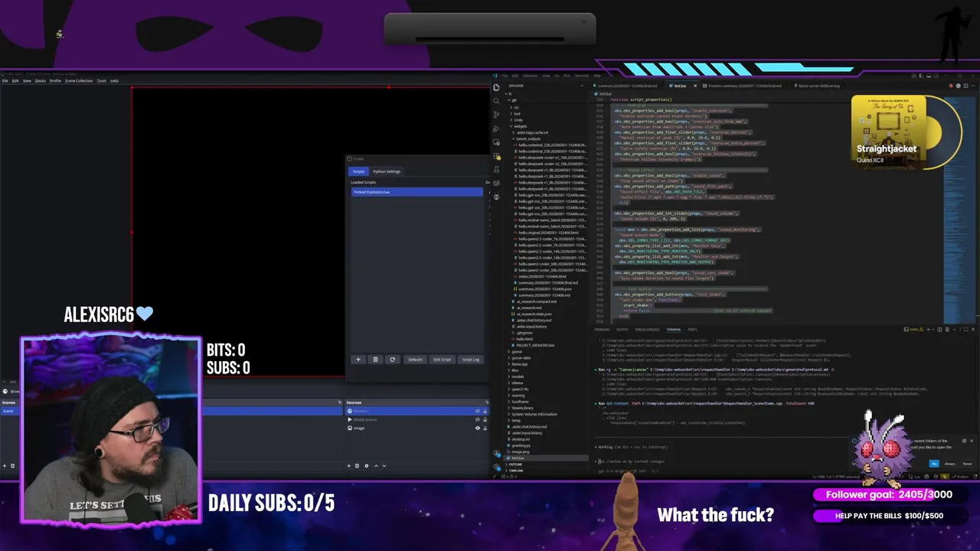This screenshot has height=551, width=980.
Task: Open the OBS Tools menu
Action: (x=101, y=80)
